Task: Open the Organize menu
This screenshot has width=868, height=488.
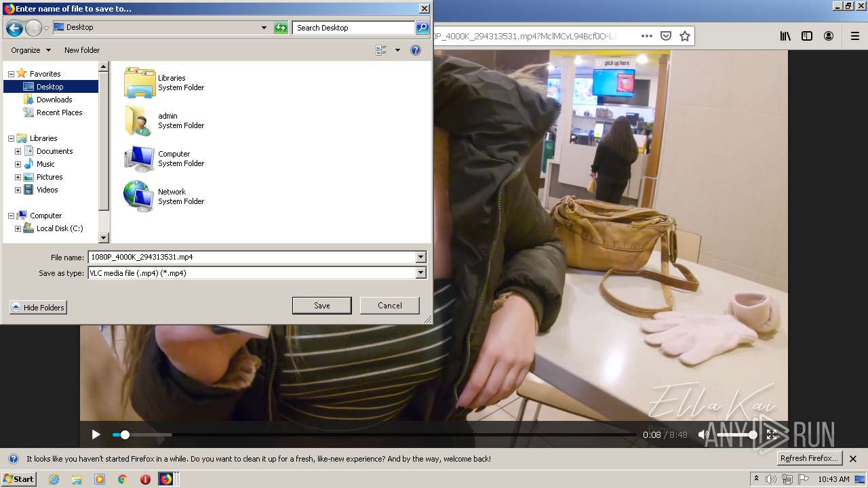Action: [31, 50]
